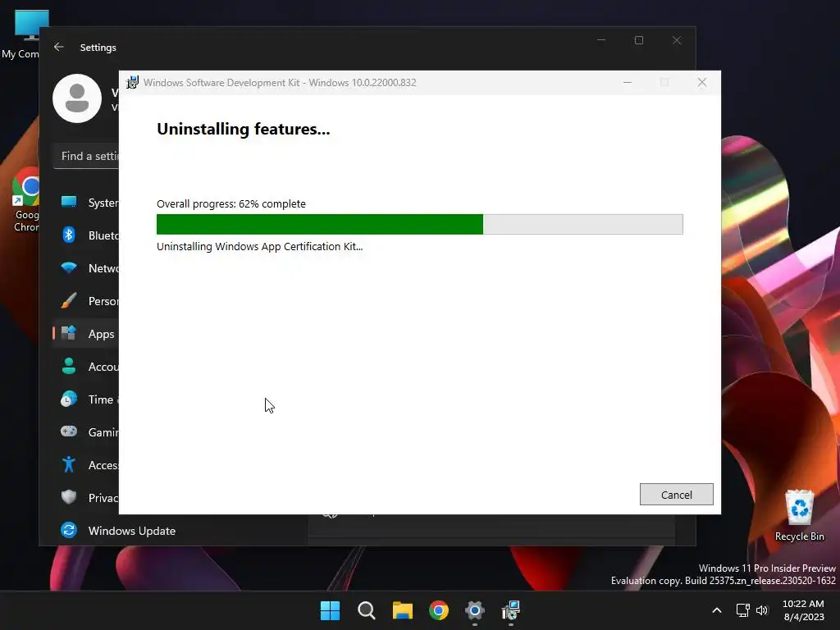Open Windows Update icon in Settings
This screenshot has width=840, height=630.
(69, 531)
